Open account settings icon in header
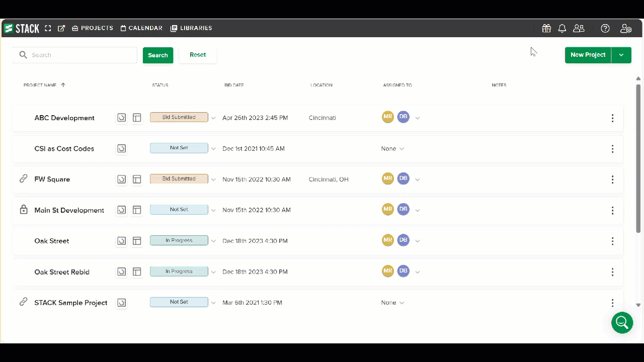 pyautogui.click(x=626, y=29)
